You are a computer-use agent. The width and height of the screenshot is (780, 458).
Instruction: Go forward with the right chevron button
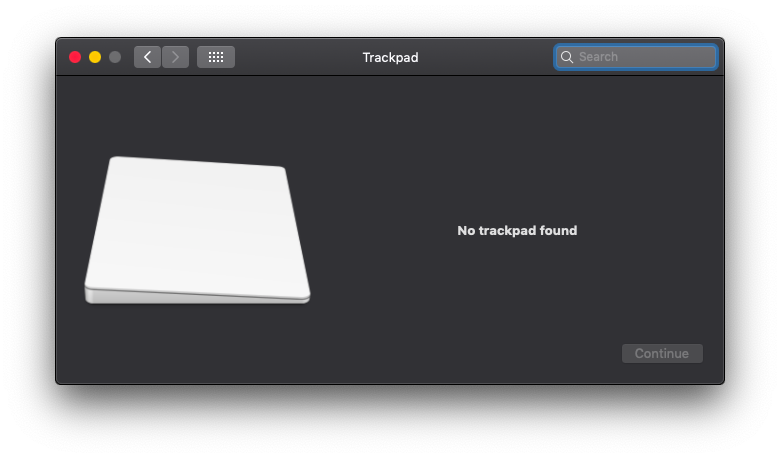pos(175,57)
